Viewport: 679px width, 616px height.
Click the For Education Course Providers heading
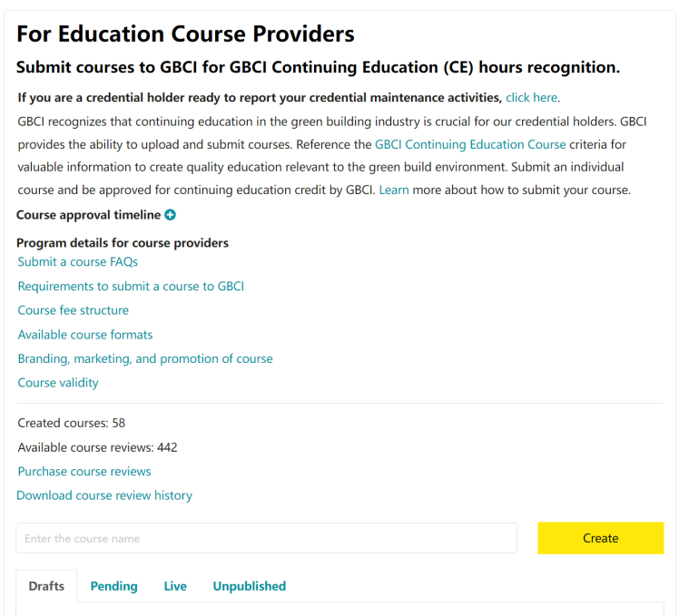185,34
